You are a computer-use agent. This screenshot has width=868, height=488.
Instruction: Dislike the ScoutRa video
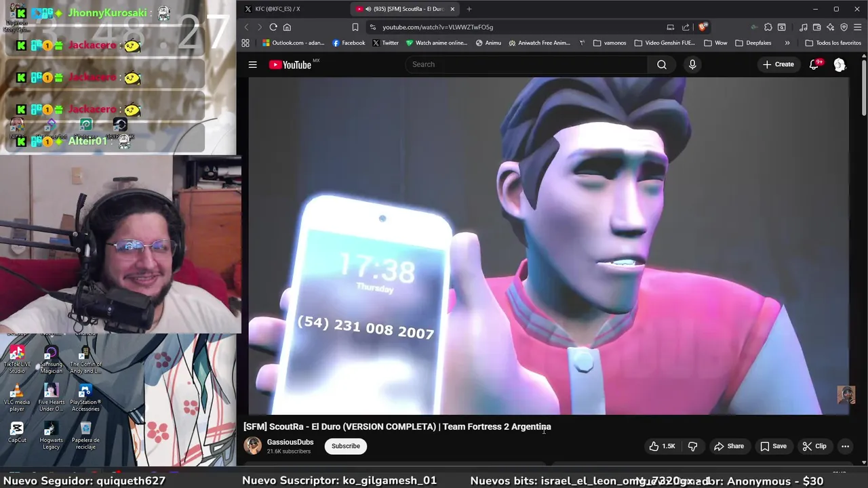point(692,446)
